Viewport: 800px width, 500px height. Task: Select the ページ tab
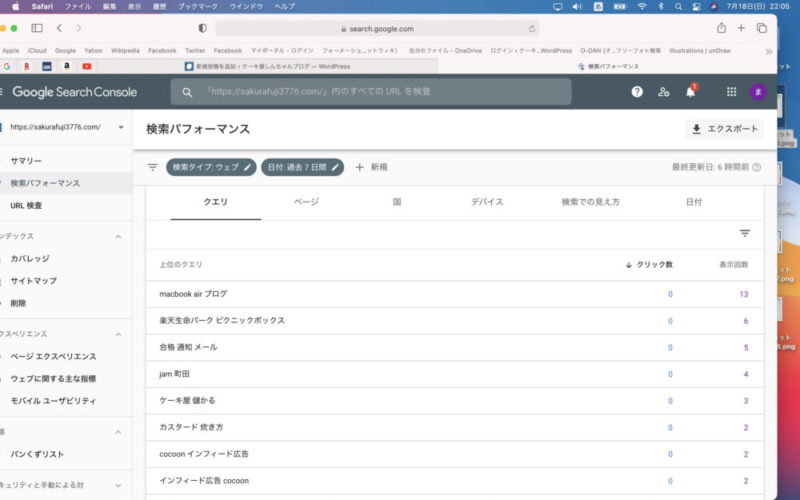click(x=306, y=203)
